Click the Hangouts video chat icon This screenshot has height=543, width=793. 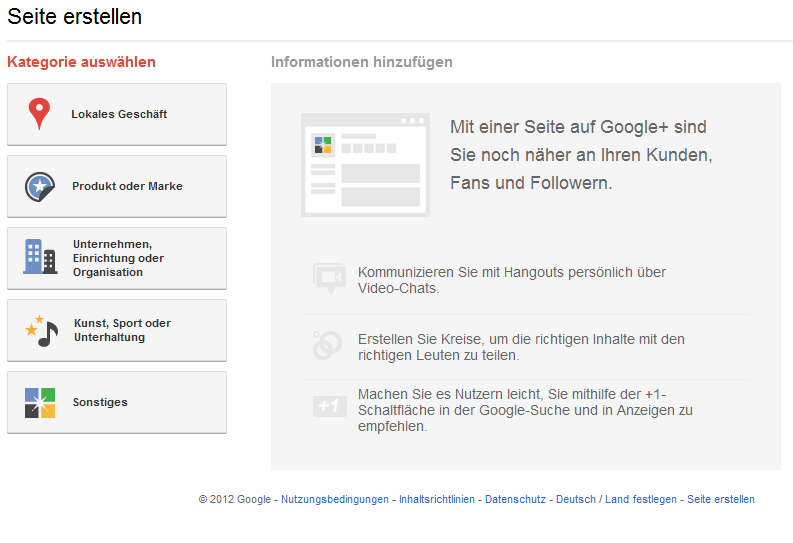(329, 278)
